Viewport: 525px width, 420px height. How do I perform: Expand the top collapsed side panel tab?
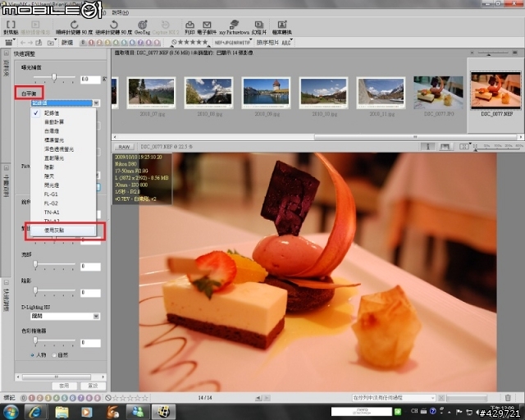click(x=6, y=53)
